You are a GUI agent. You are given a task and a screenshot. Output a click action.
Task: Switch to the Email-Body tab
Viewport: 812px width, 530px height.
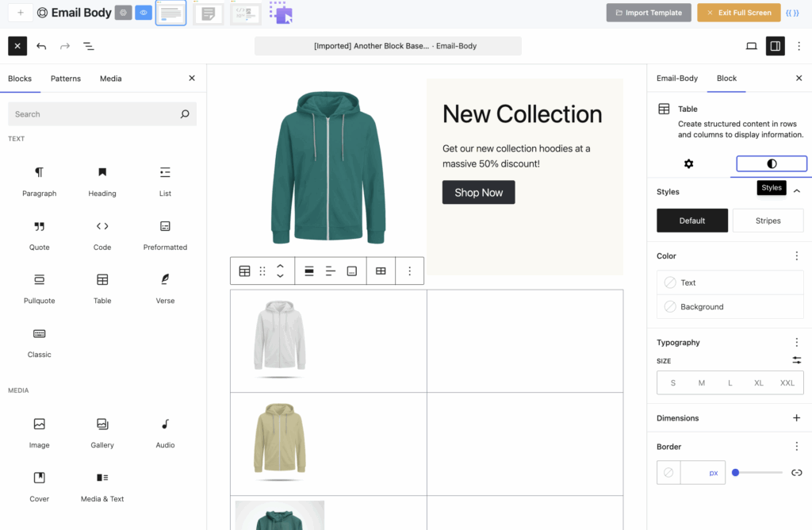[677, 79]
